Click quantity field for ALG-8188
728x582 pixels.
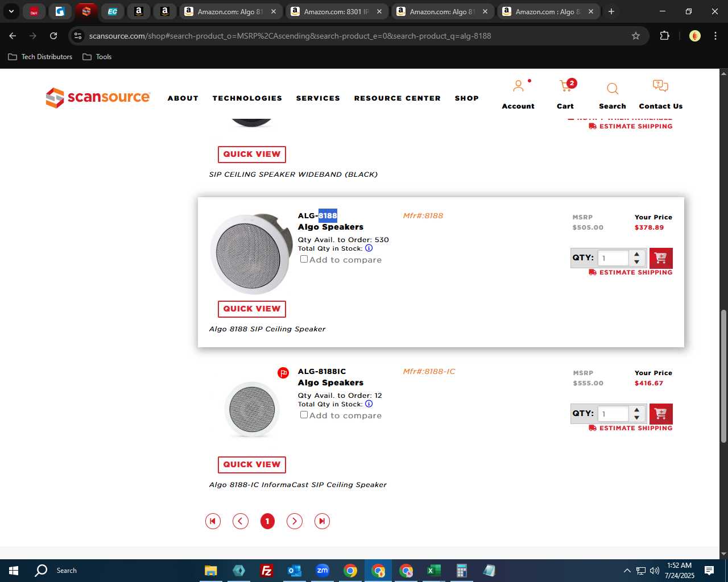point(613,258)
